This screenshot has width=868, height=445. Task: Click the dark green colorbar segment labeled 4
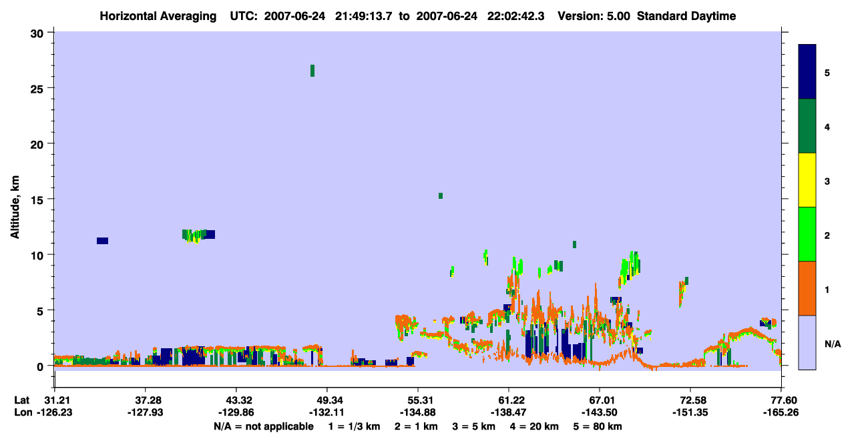pos(807,126)
